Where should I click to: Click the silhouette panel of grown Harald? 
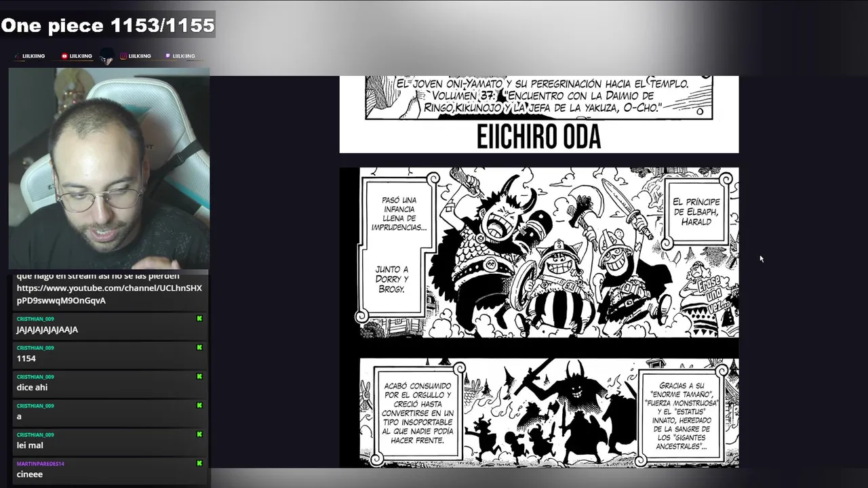tap(549, 413)
